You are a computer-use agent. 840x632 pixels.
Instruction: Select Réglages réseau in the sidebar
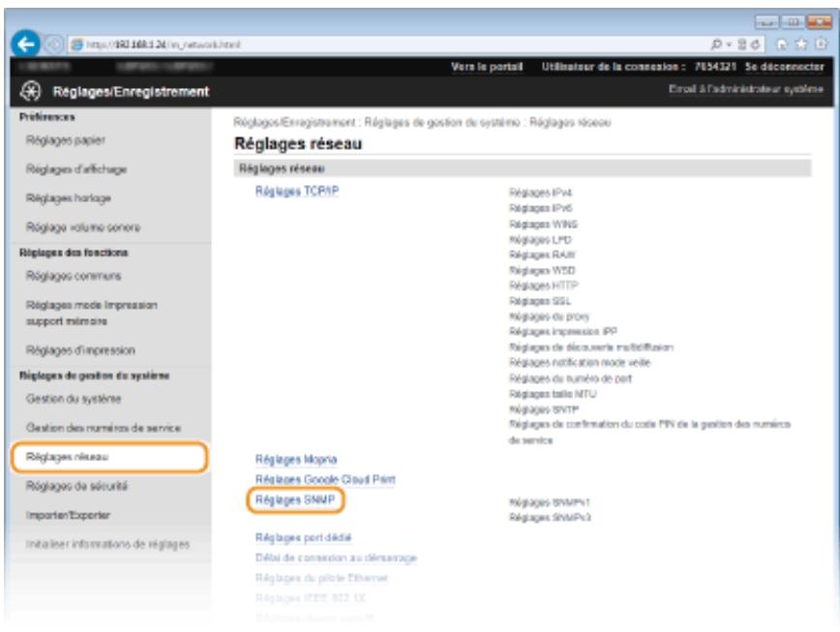click(109, 457)
